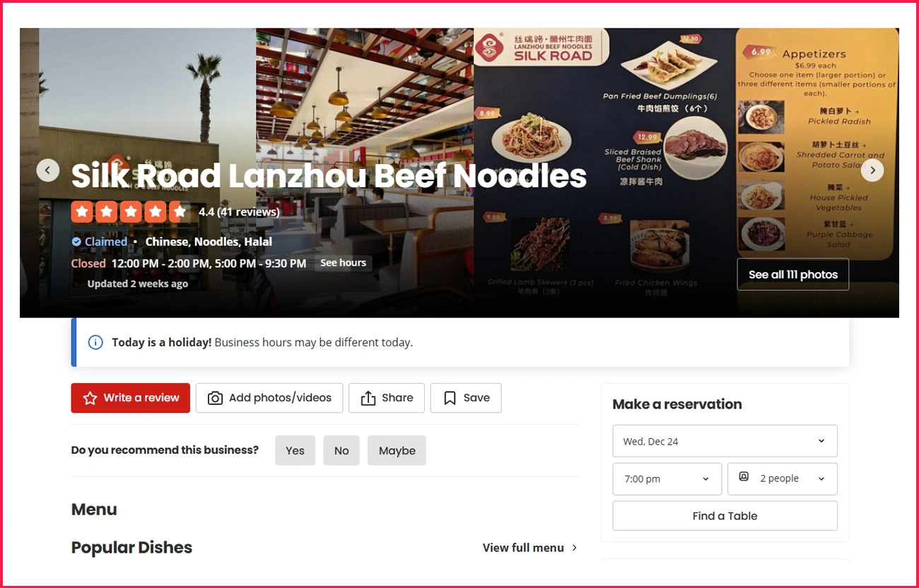Click the blue Claimed verification checkmark icon

(x=76, y=242)
